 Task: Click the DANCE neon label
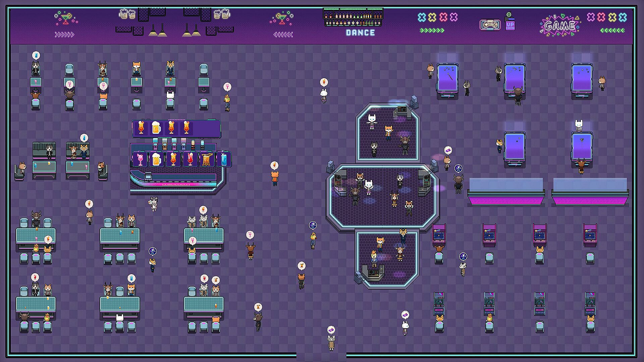pos(360,33)
